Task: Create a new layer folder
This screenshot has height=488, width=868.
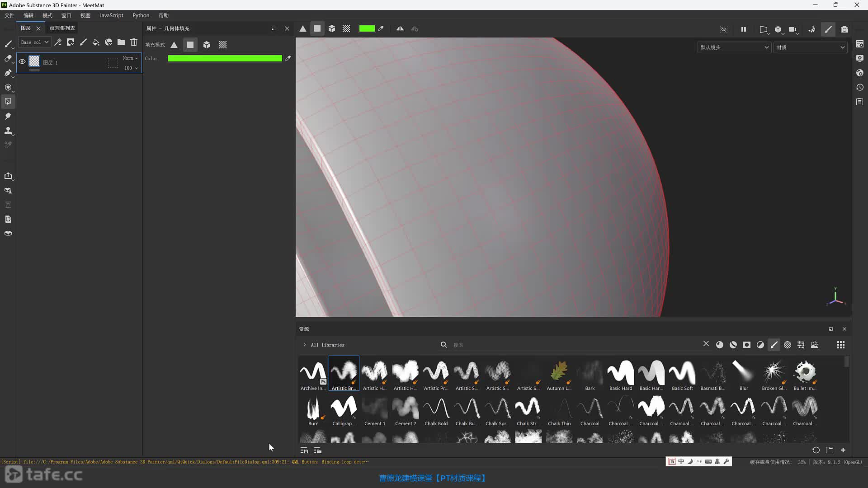Action: click(x=121, y=42)
